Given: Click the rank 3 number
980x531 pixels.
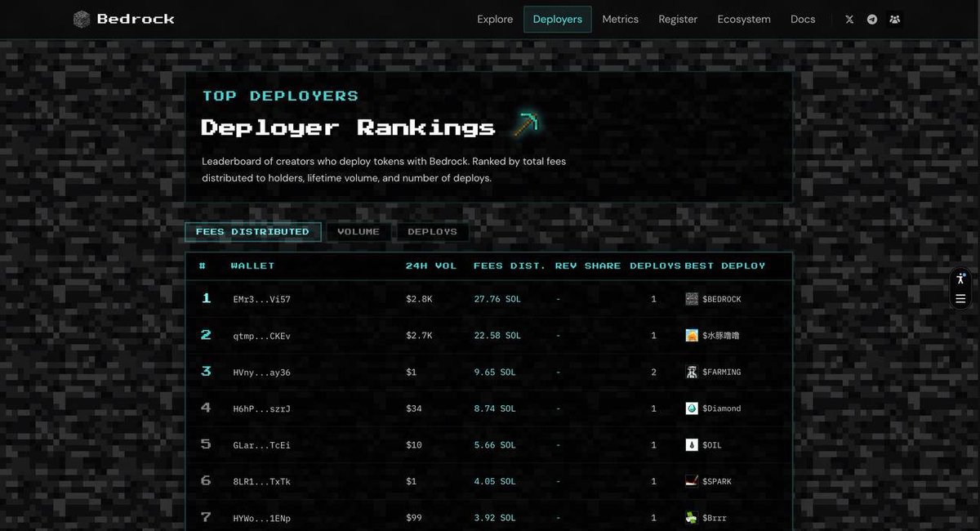Looking at the screenshot, I should click(x=206, y=371).
